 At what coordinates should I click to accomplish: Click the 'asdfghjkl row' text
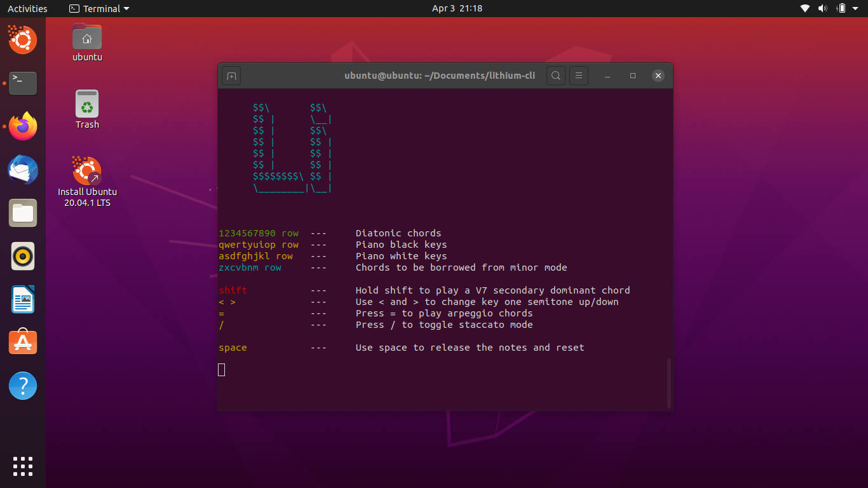[x=256, y=256]
